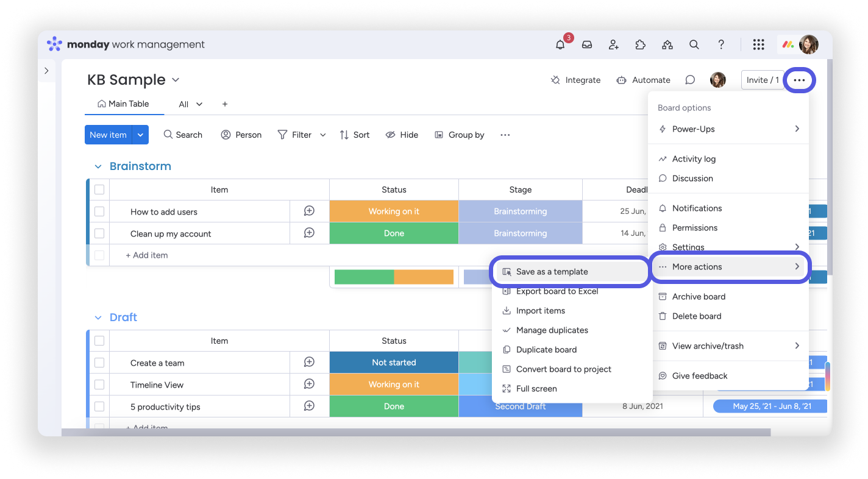The width and height of the screenshot is (868, 479).
Task: Open the nine-dot products switcher grid
Action: point(758,44)
